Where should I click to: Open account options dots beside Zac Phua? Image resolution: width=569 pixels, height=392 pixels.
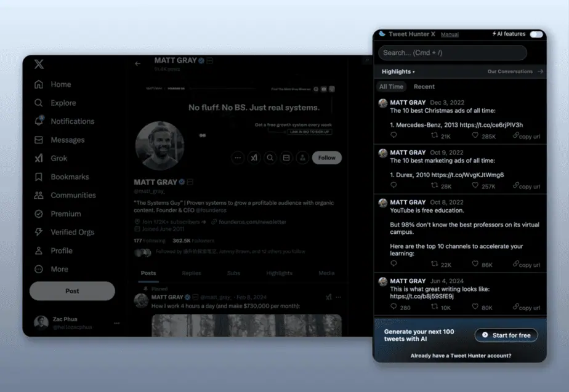pos(116,322)
